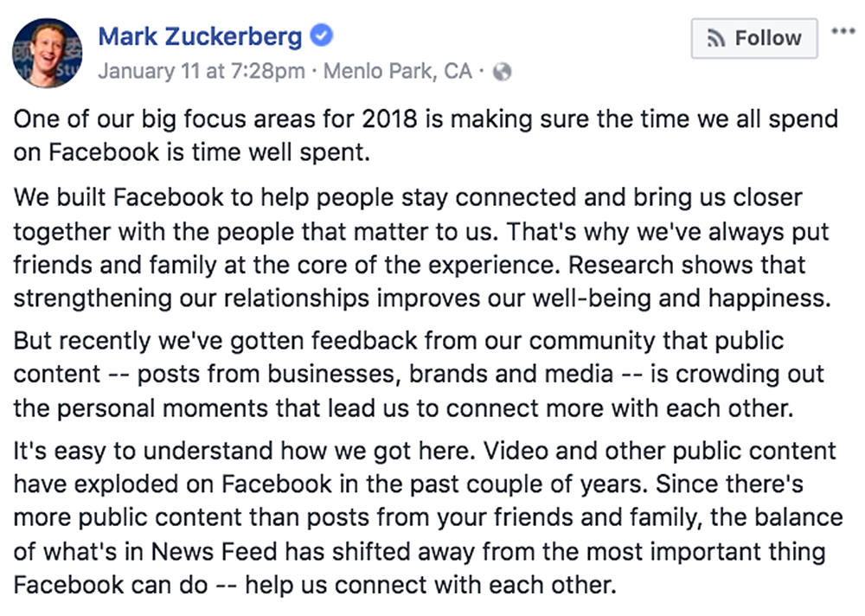Toggle following via the Follow control
Viewport: 865px width, 616px height.
pos(753,38)
